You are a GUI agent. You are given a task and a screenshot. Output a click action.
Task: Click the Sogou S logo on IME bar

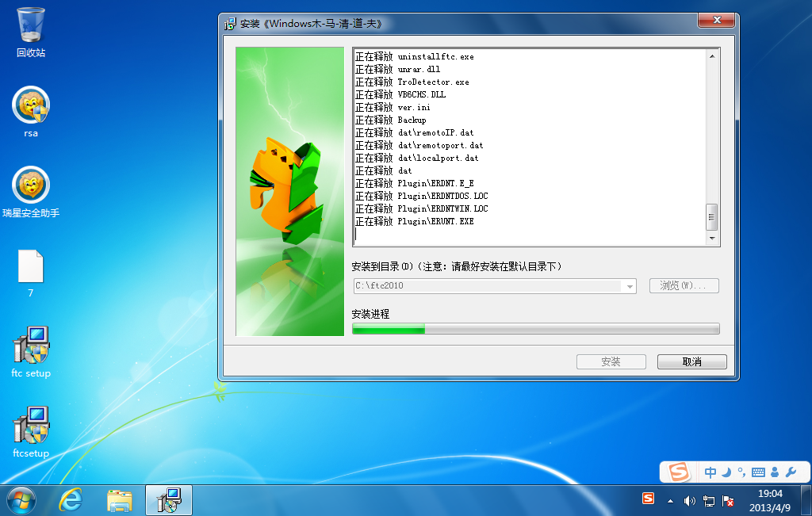point(679,472)
